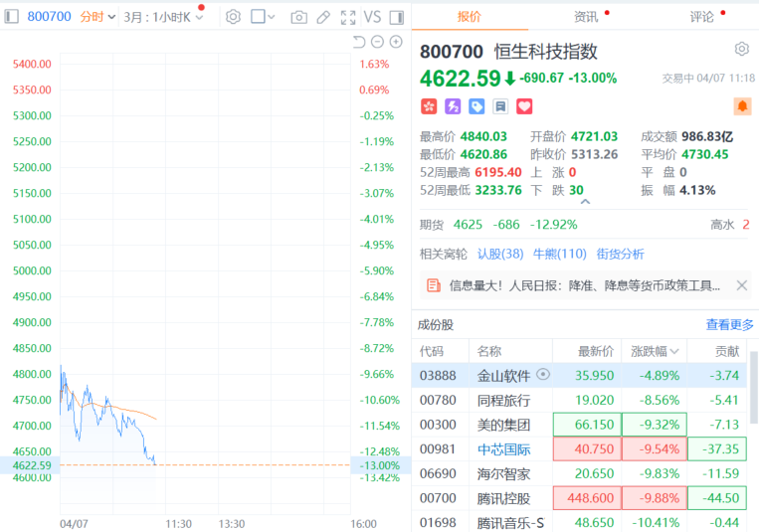Image resolution: width=759 pixels, height=532 pixels.
Task: Zoom in chart with plus icon
Action: pos(396,42)
